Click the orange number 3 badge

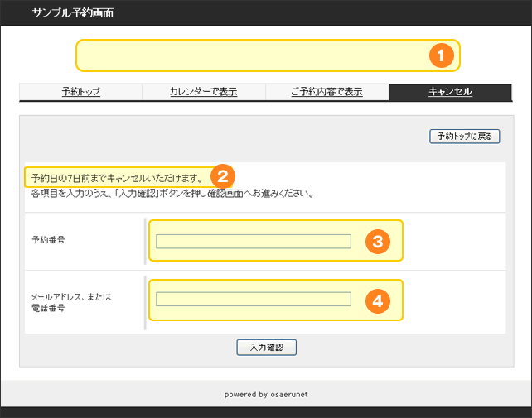pyautogui.click(x=377, y=241)
